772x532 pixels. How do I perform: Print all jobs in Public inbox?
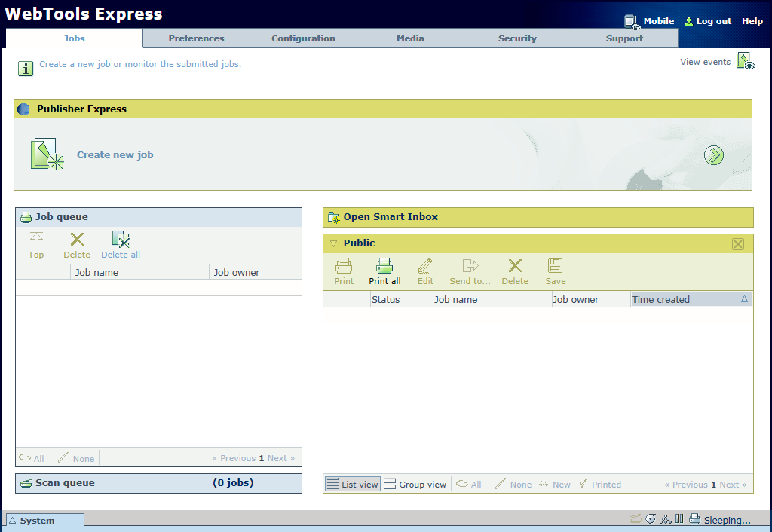(384, 271)
